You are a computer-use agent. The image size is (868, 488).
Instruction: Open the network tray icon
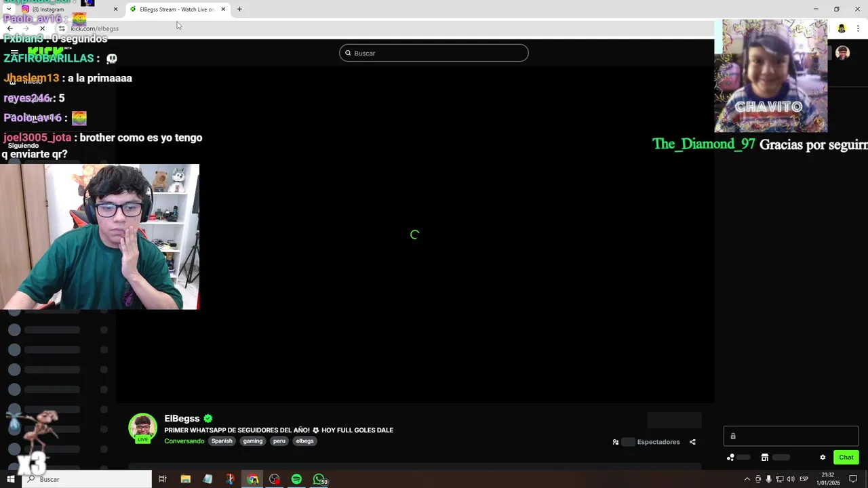point(779,479)
